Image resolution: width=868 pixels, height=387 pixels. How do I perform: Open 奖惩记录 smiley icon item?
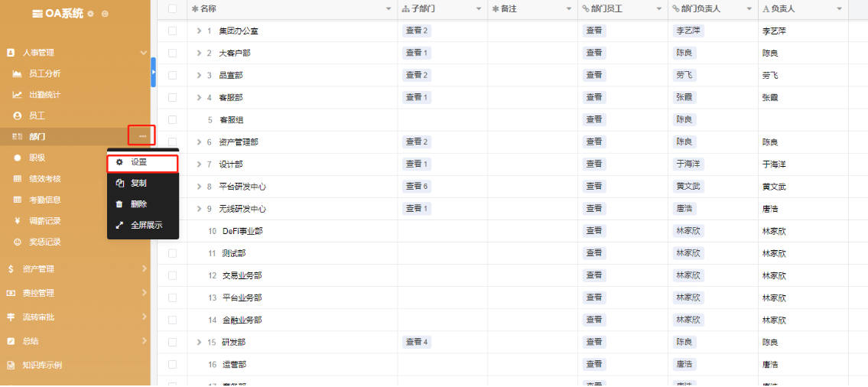pyautogui.click(x=17, y=242)
